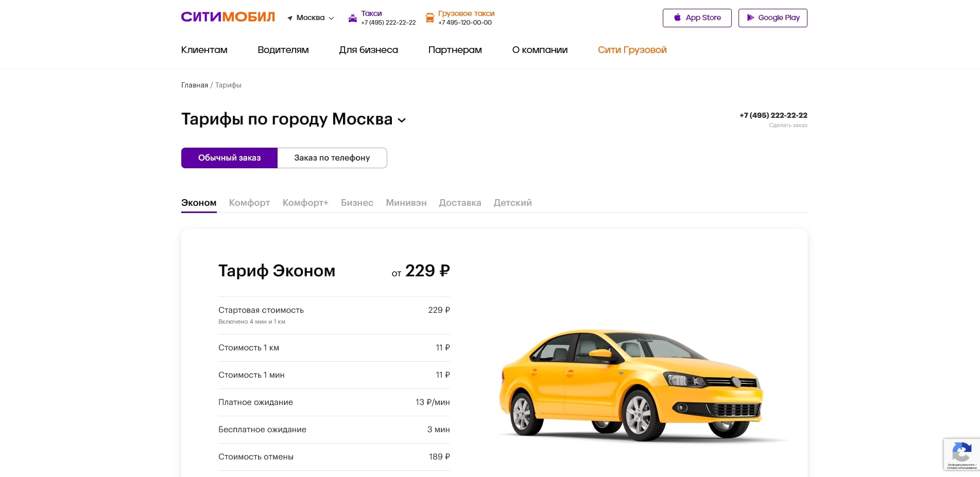The image size is (980, 477).
Task: Open the Водителям menu
Action: pyautogui.click(x=283, y=50)
